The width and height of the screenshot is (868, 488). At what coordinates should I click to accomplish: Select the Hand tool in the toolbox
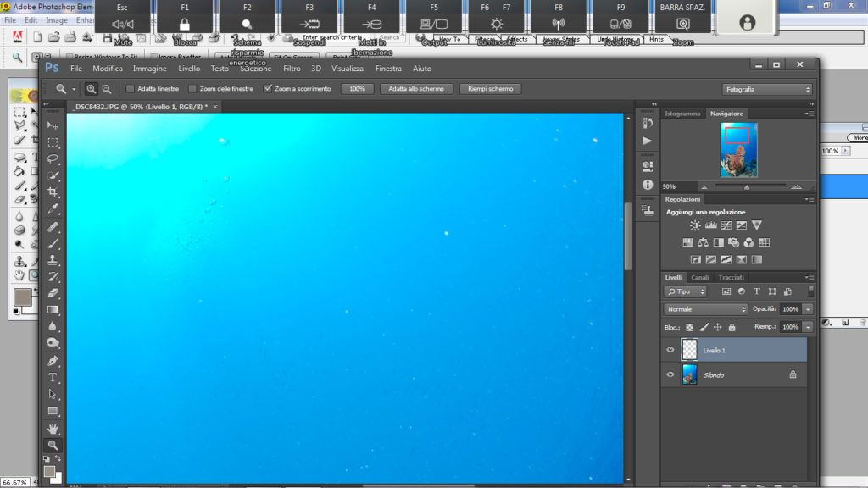click(x=53, y=428)
